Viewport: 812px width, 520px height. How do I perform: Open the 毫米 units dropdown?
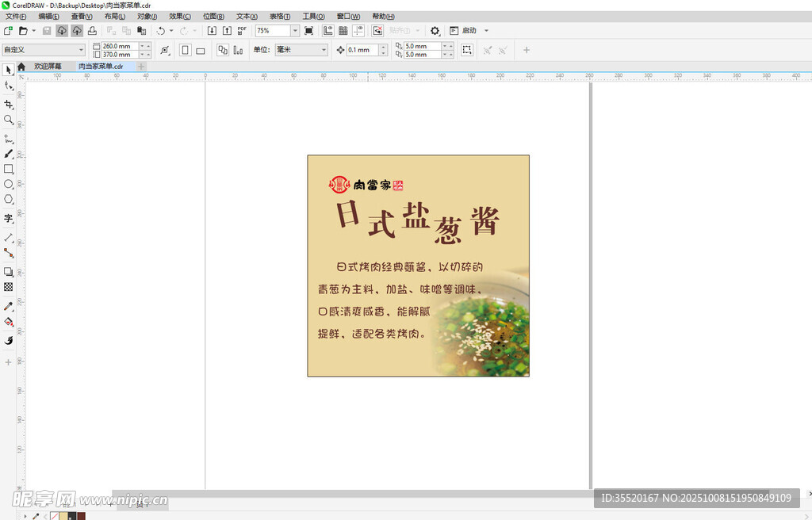pyautogui.click(x=323, y=50)
